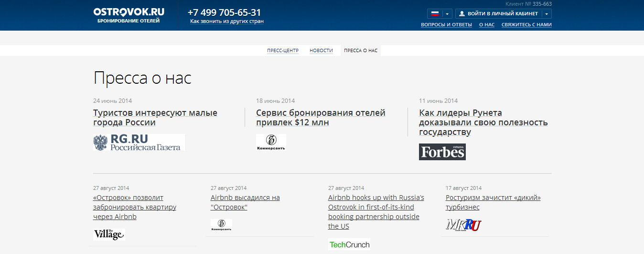The height and width of the screenshot is (254, 644).
Task: Click the phone number +7 499 705-65-31
Action: [225, 12]
